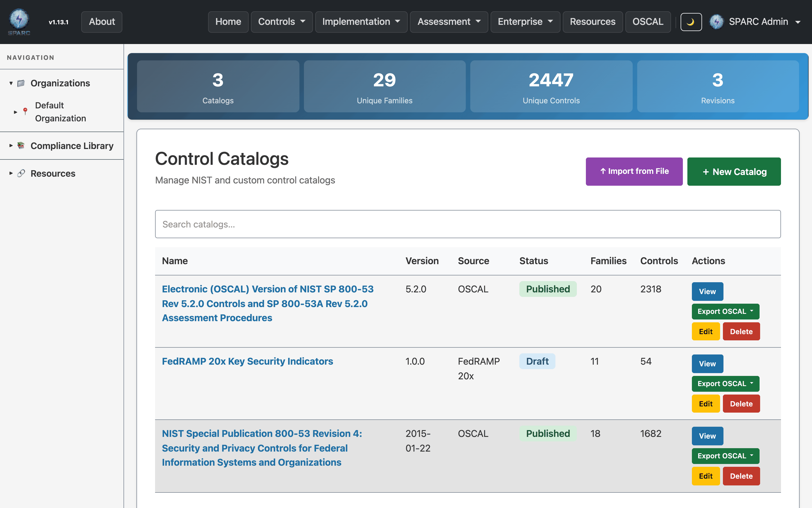This screenshot has width=812, height=508.
Task: Open Resources in top navigation
Action: [593, 22]
